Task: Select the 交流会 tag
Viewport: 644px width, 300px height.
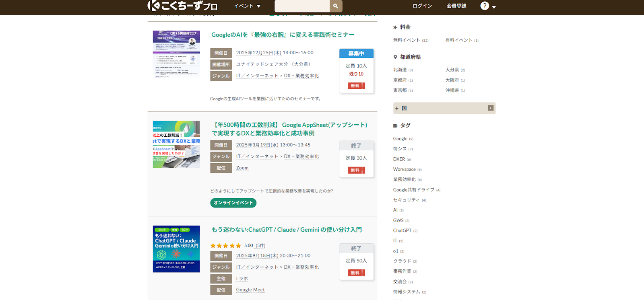Action: tap(403, 282)
